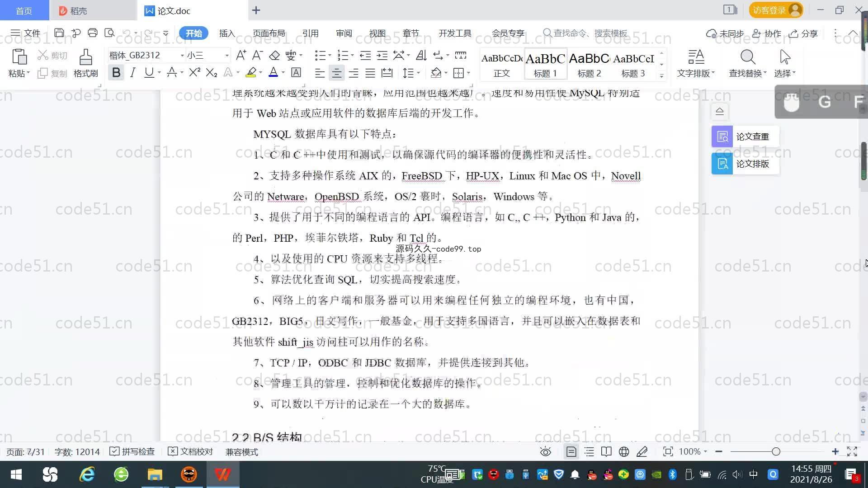Apply the 标题 1 heading style
This screenshot has height=488, width=868.
click(x=545, y=64)
